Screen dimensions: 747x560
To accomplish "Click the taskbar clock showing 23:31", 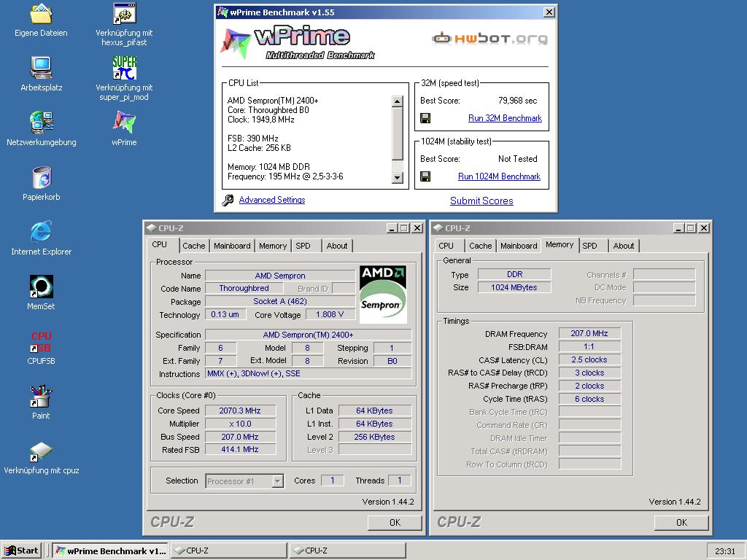I will [725, 551].
